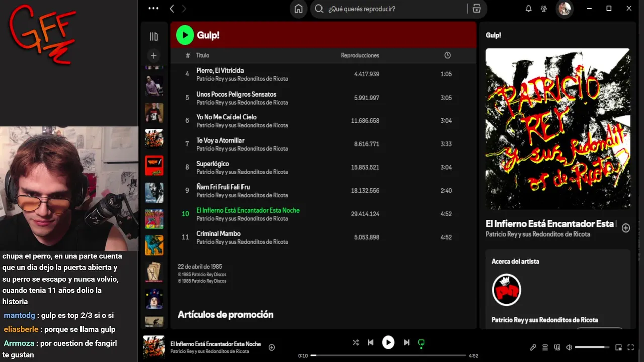Add song to library from right panel
The height and width of the screenshot is (362, 644).
click(626, 228)
